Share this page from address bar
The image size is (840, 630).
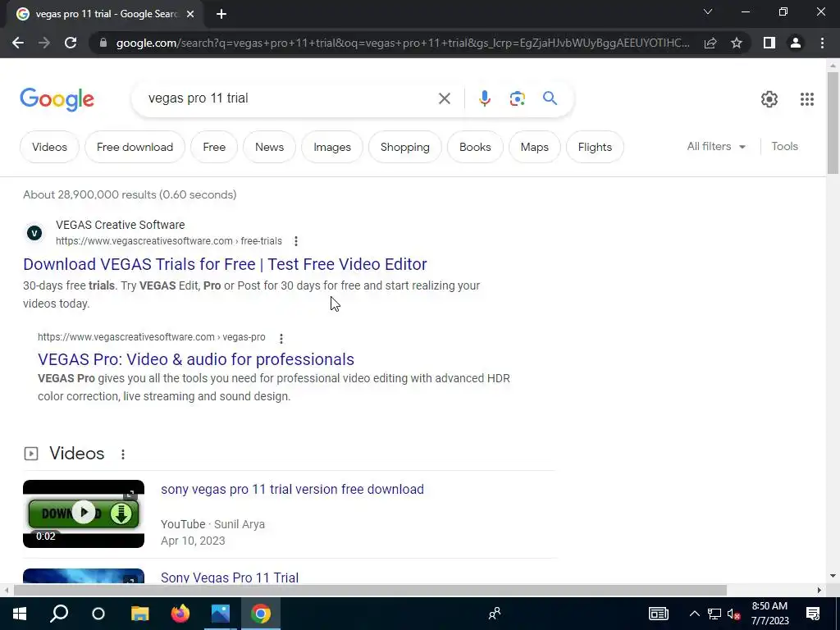coord(710,43)
